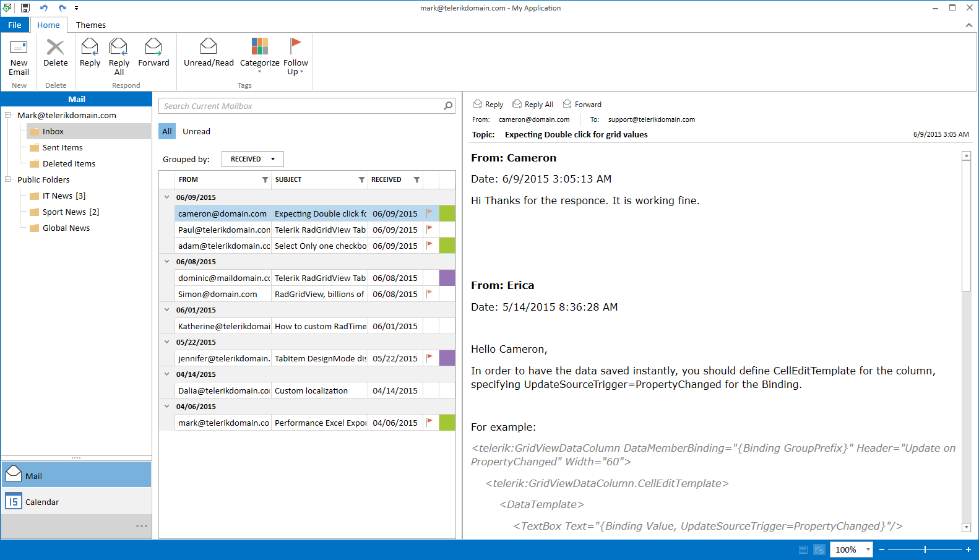Viewport: 979px width, 560px height.
Task: Click the flag on the mark@telerikdomain.com row
Action: tap(430, 423)
